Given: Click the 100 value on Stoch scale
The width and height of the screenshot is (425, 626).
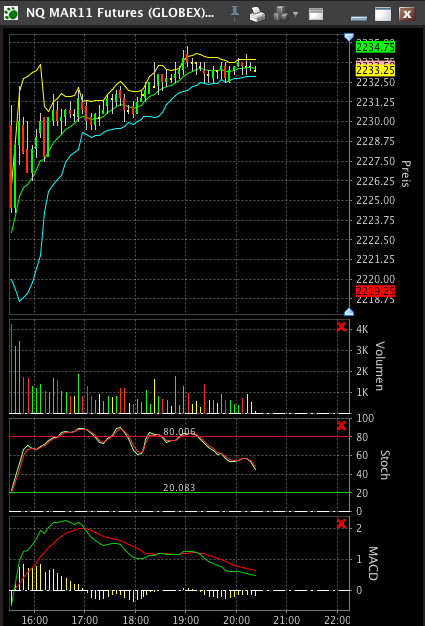Looking at the screenshot, I should click(365, 418).
